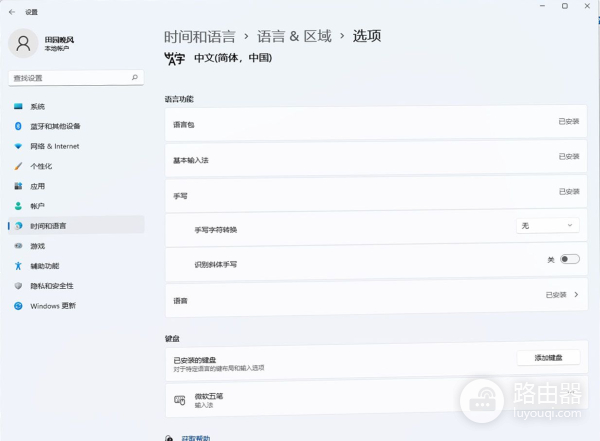Click the globe clock icon for 时间和语言
The height and width of the screenshot is (441, 600).
point(18,226)
